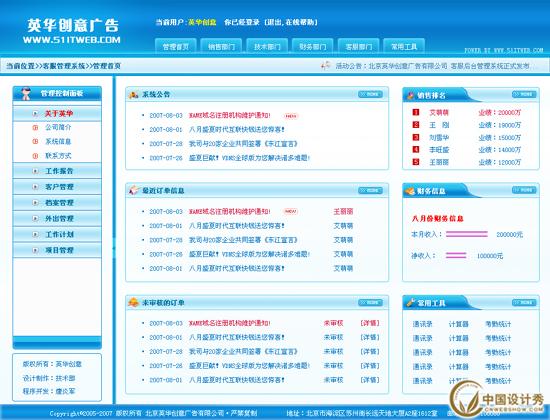Expand the 客户管理 sidebar section
The image size is (550, 420).
(57, 187)
